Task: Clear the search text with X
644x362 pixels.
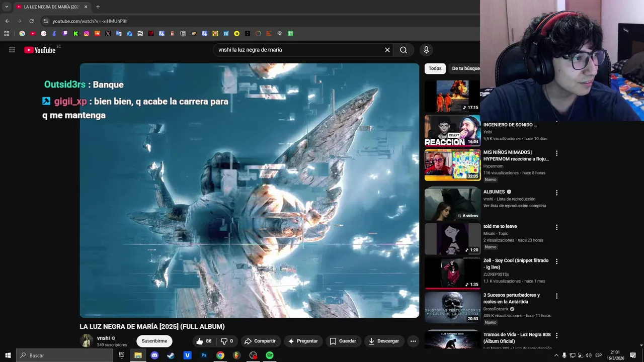Action: [x=387, y=50]
